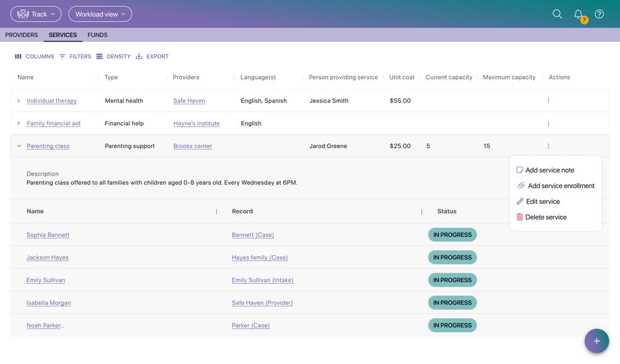This screenshot has width=620, height=364.
Task: Open Parker (Case) record link
Action: [x=250, y=325]
